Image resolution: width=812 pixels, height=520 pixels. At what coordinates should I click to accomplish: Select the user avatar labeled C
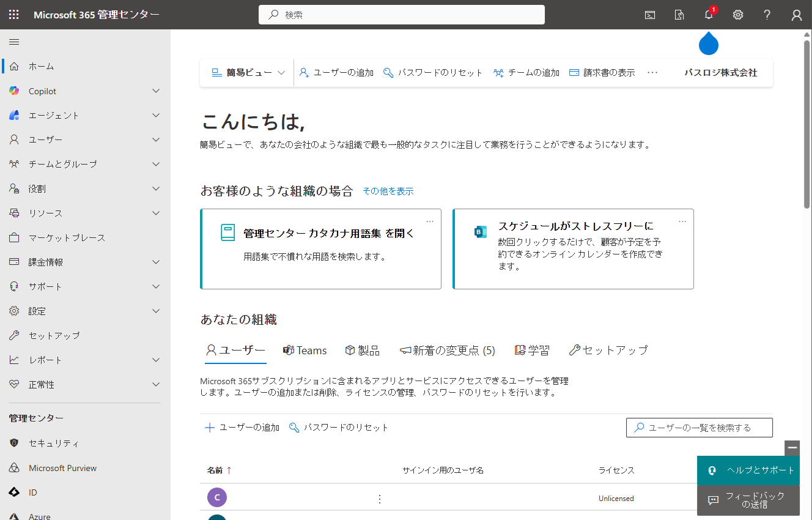217,497
